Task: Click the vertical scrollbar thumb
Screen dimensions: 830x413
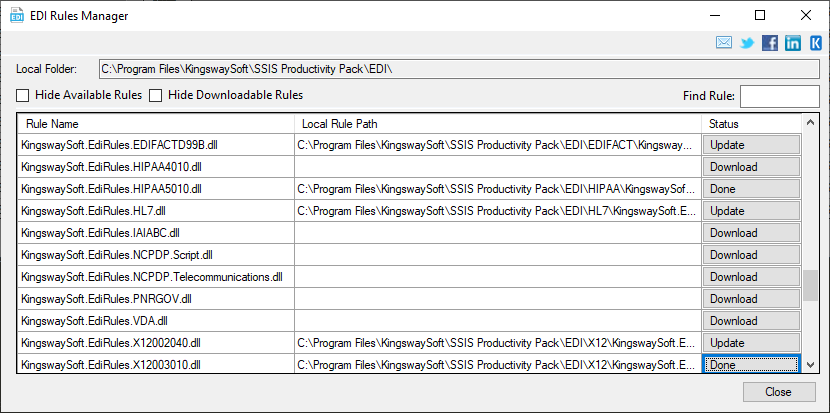Action: [810, 285]
